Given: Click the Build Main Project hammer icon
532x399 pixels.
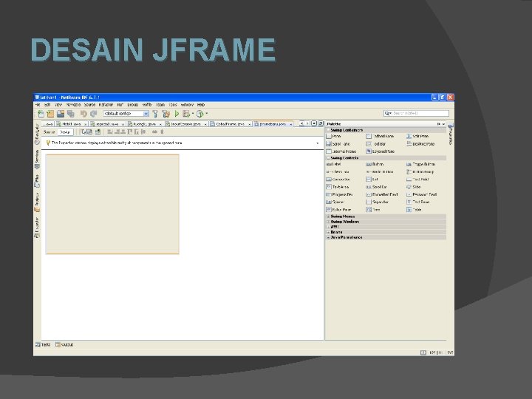Looking at the screenshot, I should click(155, 114).
